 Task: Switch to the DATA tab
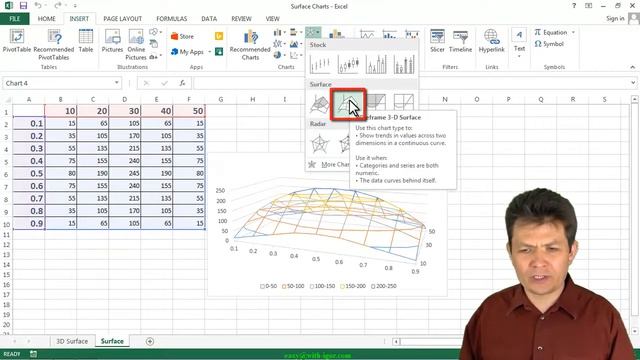209,19
